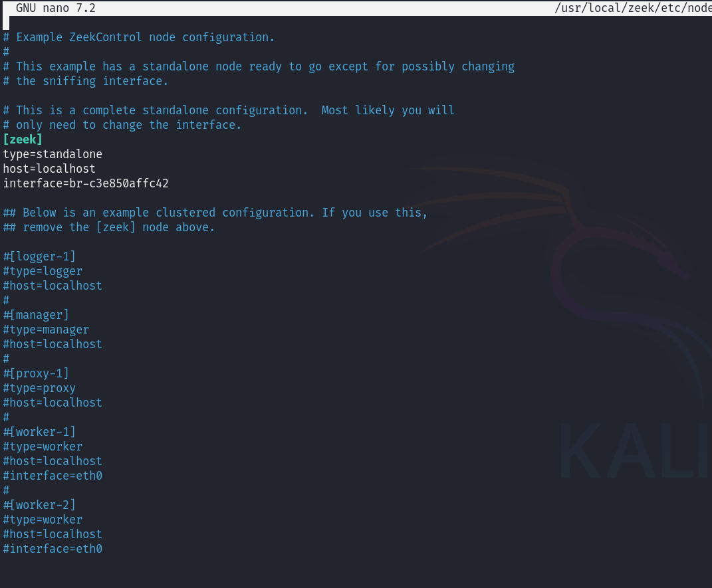Click "# only need to change the interface." line

coord(122,125)
